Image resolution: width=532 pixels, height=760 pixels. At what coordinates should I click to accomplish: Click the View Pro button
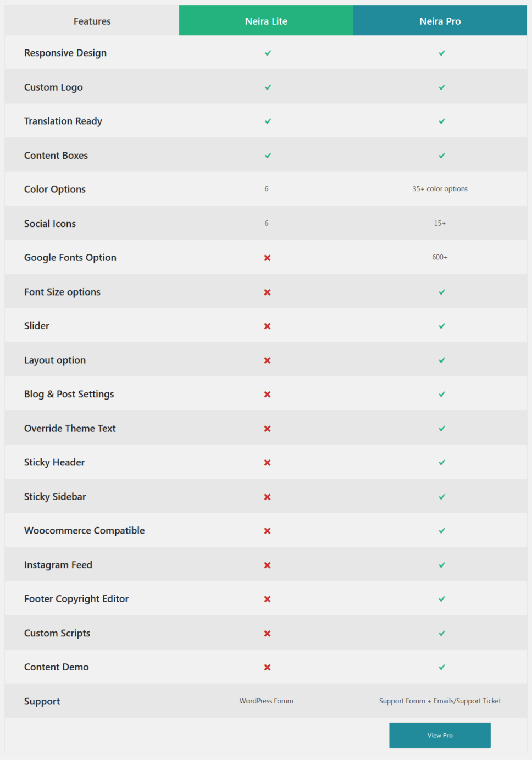point(440,735)
